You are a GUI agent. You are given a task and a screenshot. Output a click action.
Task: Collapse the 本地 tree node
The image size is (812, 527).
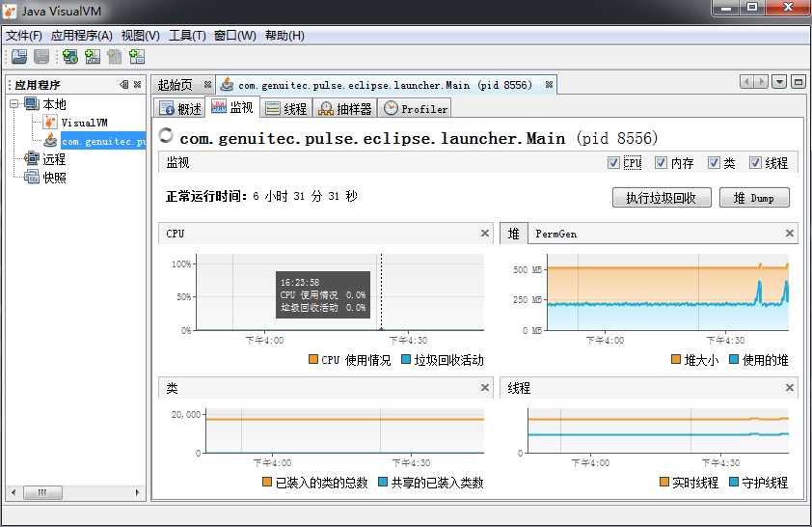[14, 103]
